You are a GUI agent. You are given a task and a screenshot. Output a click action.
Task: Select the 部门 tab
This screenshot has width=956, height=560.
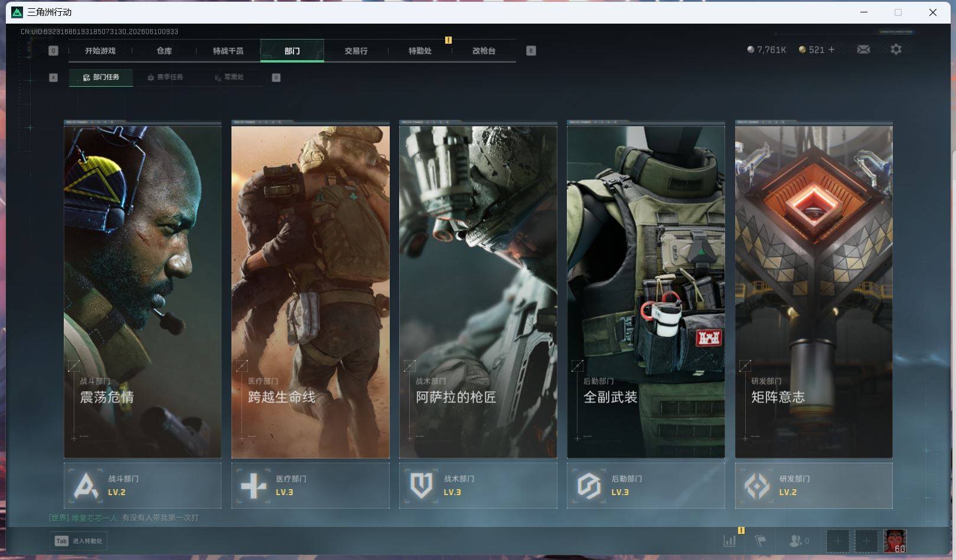[292, 51]
